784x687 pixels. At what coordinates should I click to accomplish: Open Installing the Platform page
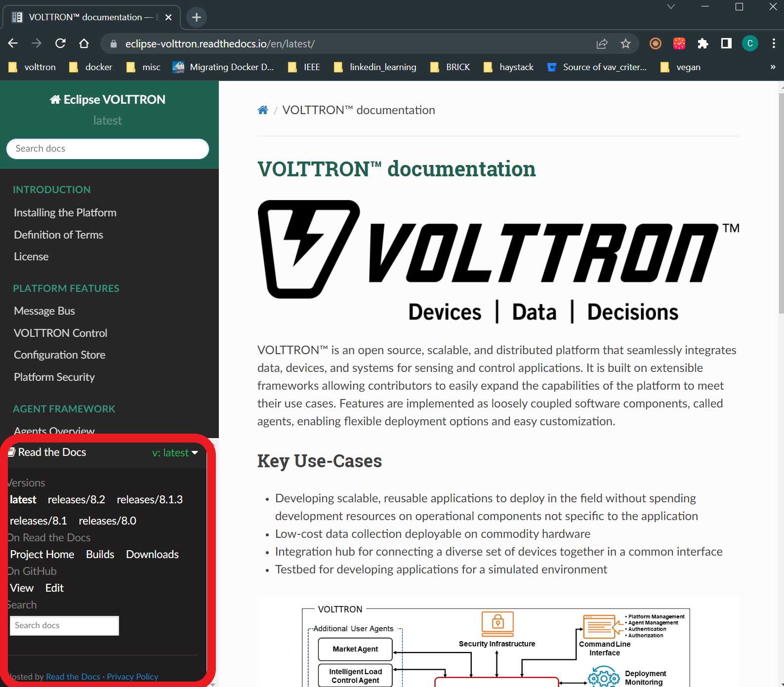(65, 213)
